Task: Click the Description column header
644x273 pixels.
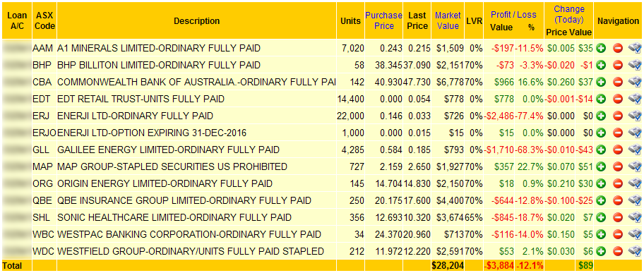Action: pyautogui.click(x=197, y=21)
